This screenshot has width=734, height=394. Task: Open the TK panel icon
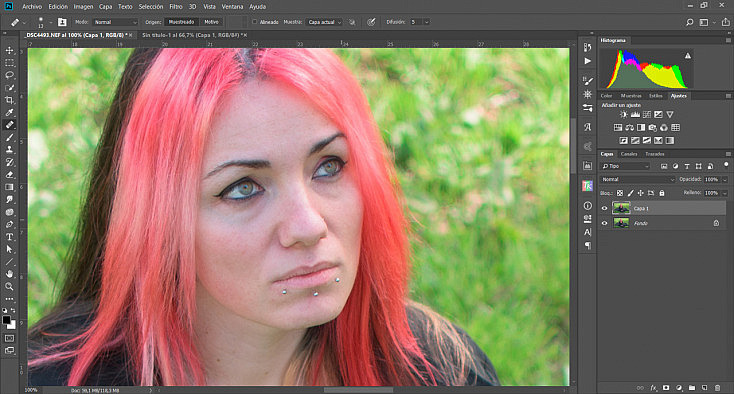coord(587,186)
